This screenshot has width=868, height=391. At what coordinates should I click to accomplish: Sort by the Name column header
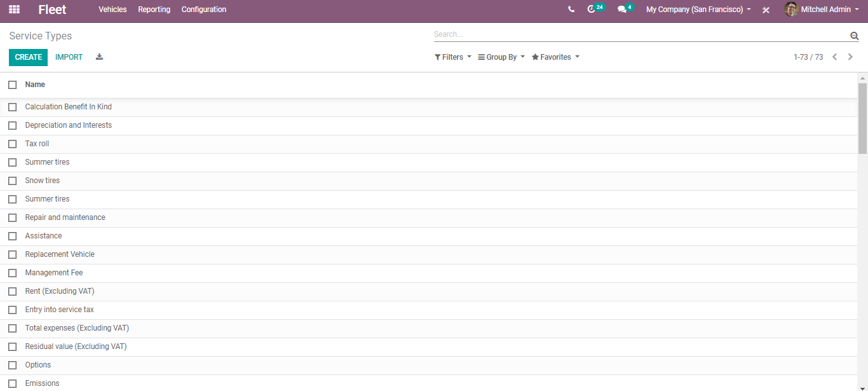[x=35, y=85]
